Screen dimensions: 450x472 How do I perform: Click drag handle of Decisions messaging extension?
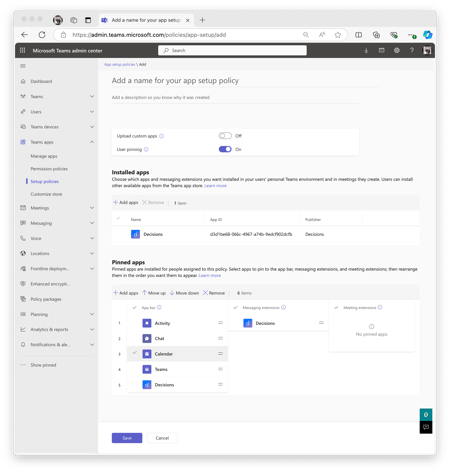click(321, 323)
